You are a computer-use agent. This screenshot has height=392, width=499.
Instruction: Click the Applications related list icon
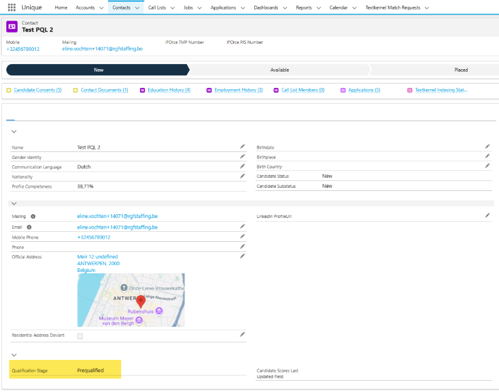[343, 90]
